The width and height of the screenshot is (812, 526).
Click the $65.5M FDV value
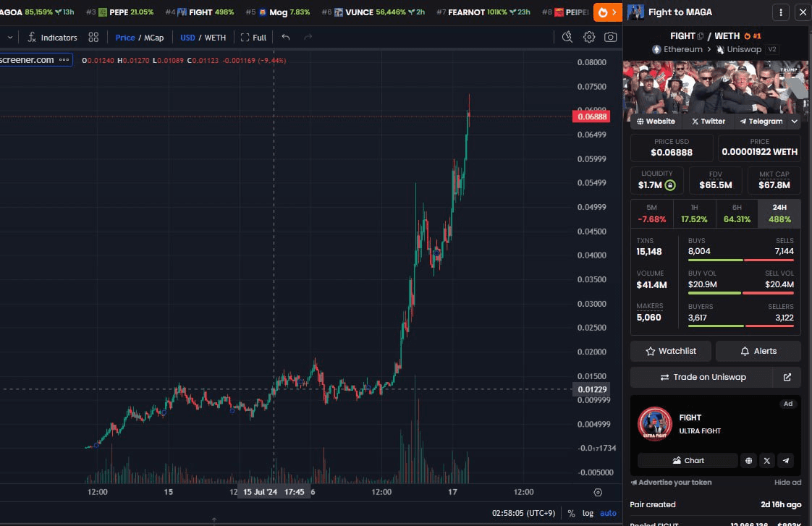pyautogui.click(x=716, y=184)
